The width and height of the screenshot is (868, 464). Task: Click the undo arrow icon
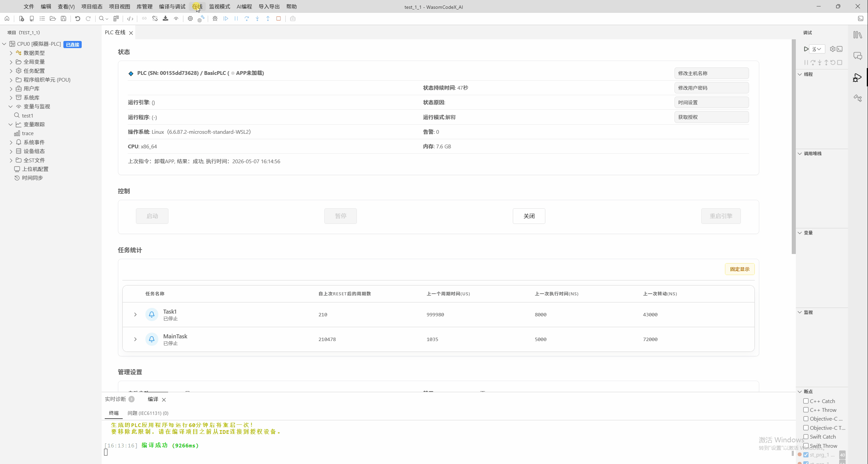[x=78, y=19]
